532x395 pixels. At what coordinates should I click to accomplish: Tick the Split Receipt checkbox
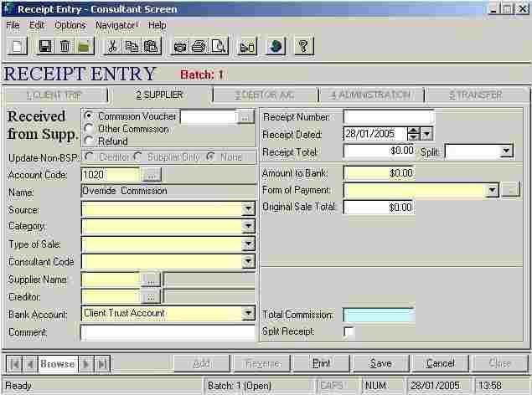coord(349,332)
